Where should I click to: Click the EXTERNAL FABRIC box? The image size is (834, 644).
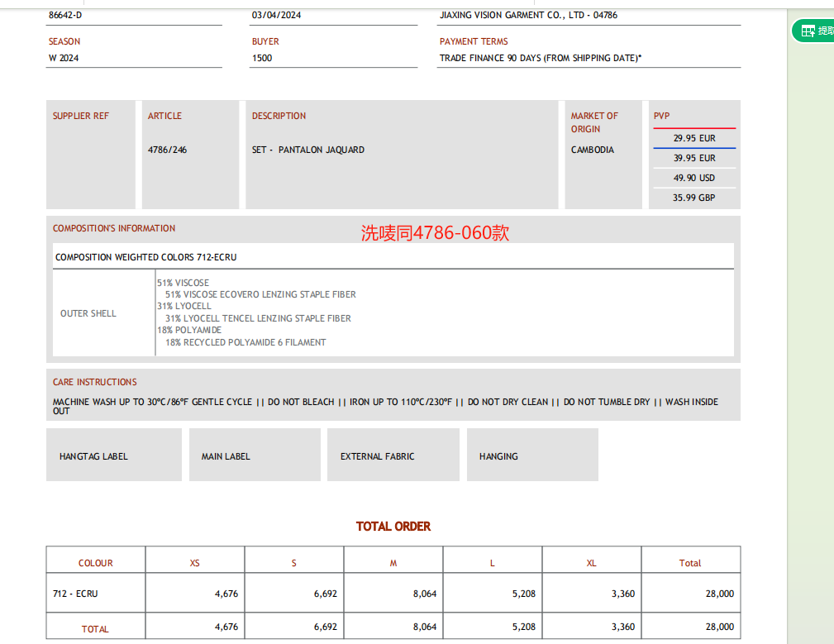pyautogui.click(x=393, y=456)
